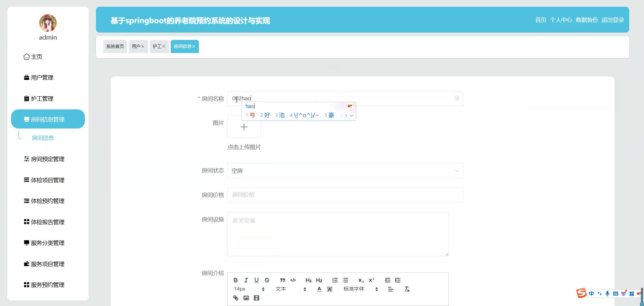Viewport: 644px width, 306px height.
Task: Open the Sogou toolbox grid icon
Action: pos(632,294)
